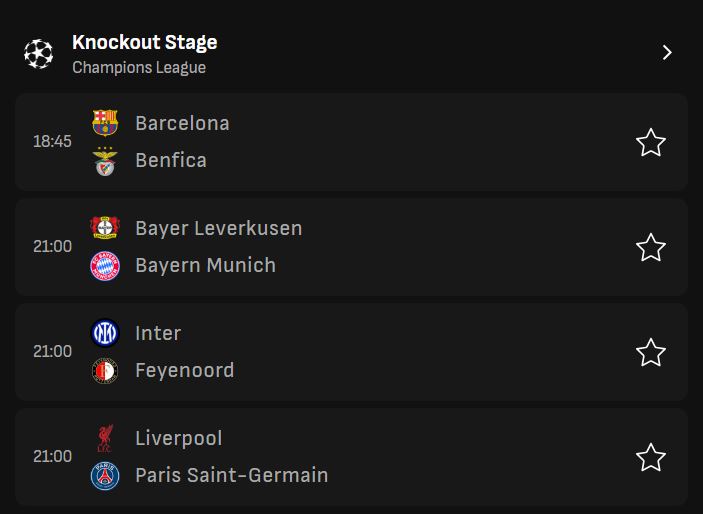Screen dimensions: 703x514
Task: Expand Knockout Stage with the chevron arrow
Action: click(x=667, y=53)
